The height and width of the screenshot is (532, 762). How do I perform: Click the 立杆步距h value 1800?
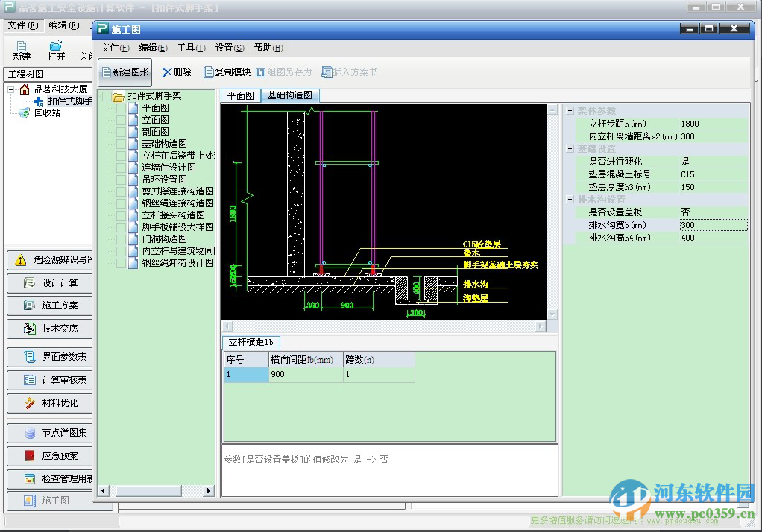coord(690,124)
